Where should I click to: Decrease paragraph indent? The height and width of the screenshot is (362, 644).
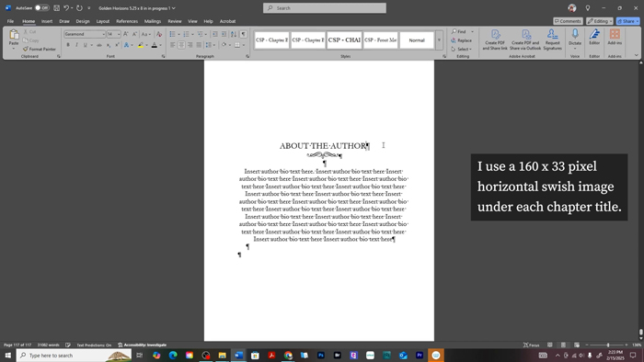tap(214, 34)
